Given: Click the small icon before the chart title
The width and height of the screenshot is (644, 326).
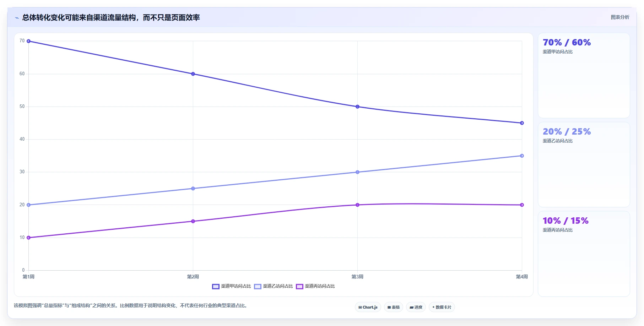Looking at the screenshot, I should coord(17,18).
